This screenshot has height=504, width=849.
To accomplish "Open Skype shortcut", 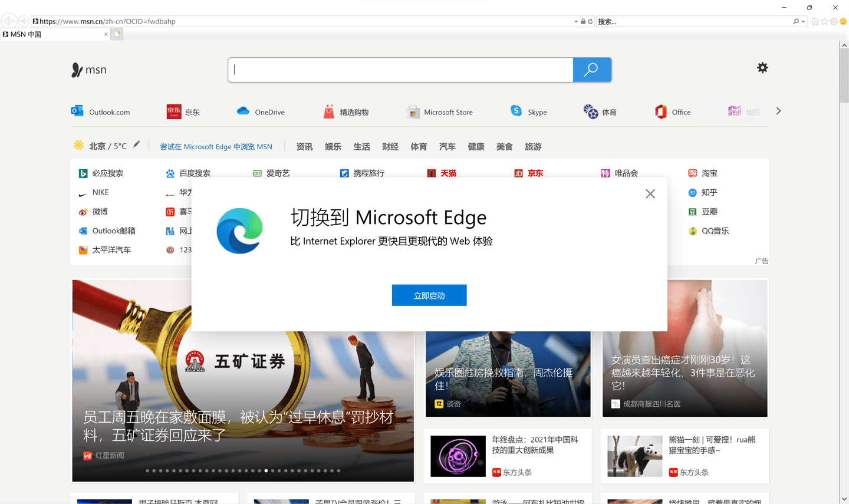I will pos(528,111).
